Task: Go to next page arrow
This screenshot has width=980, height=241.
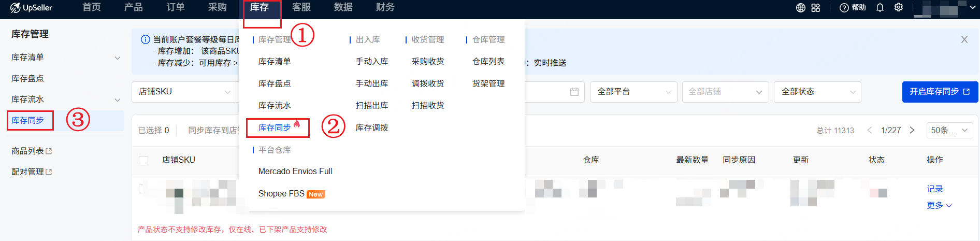Action: point(912,130)
